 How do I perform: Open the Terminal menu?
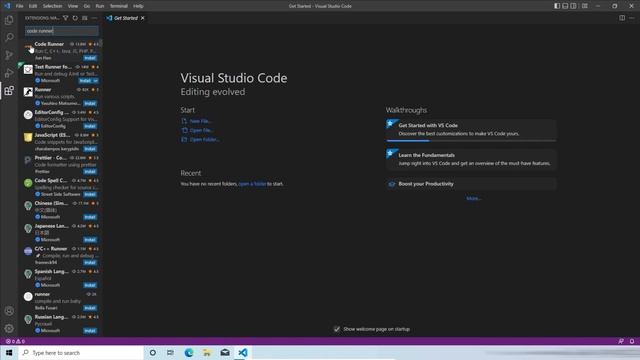119,6
